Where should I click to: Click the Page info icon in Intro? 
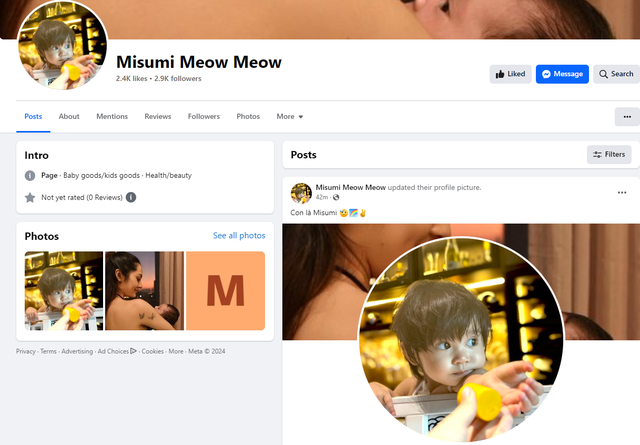[30, 176]
